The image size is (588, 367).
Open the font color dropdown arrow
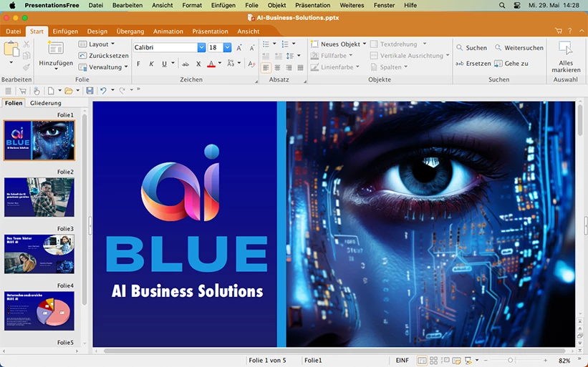220,63
